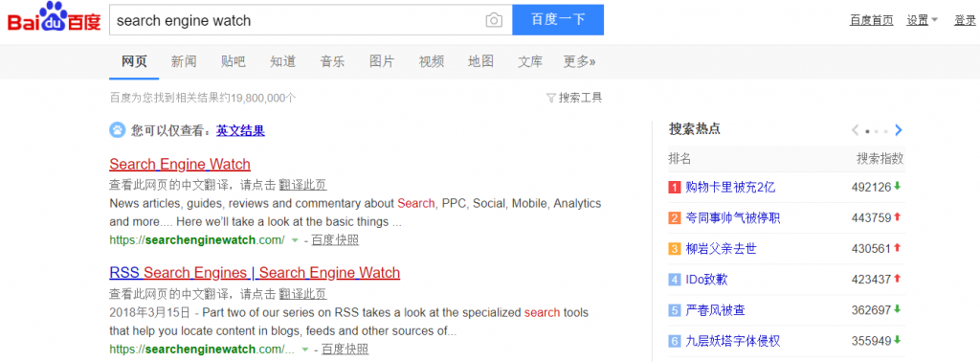This screenshot has height=362, width=980.
Task: Click the Baidu logo
Action: (x=55, y=19)
